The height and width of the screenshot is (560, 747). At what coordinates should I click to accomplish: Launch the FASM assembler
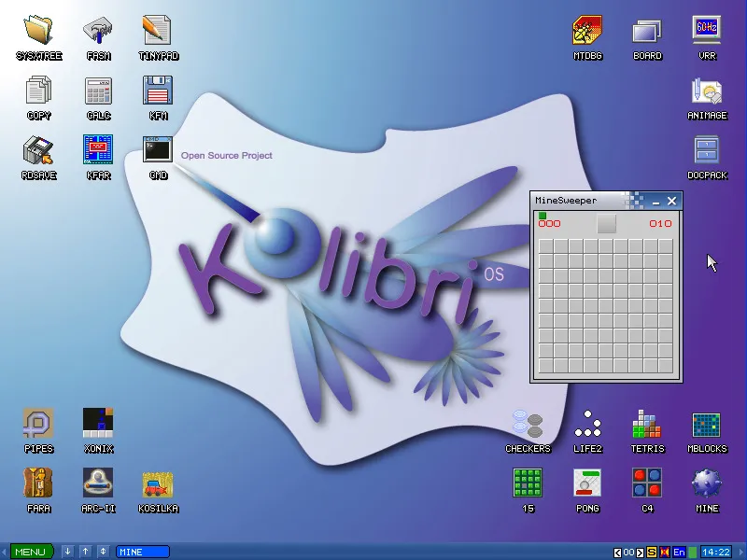pyautogui.click(x=98, y=28)
